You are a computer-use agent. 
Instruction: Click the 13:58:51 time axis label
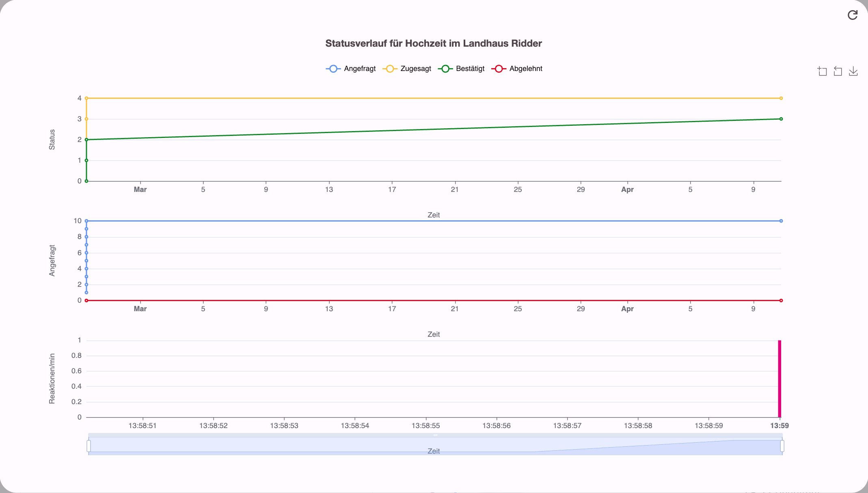143,426
